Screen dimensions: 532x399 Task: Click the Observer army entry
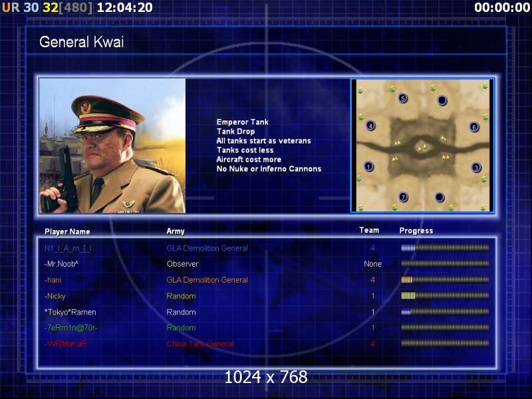click(182, 264)
